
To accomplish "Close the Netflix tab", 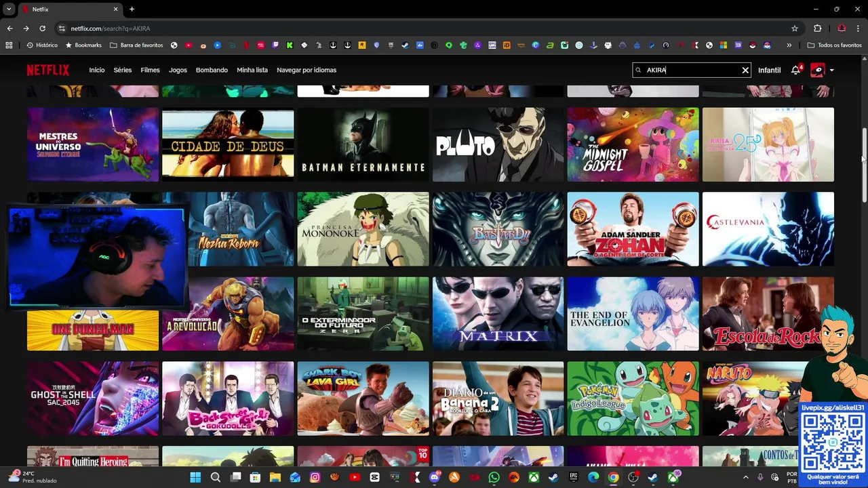I will click(115, 9).
